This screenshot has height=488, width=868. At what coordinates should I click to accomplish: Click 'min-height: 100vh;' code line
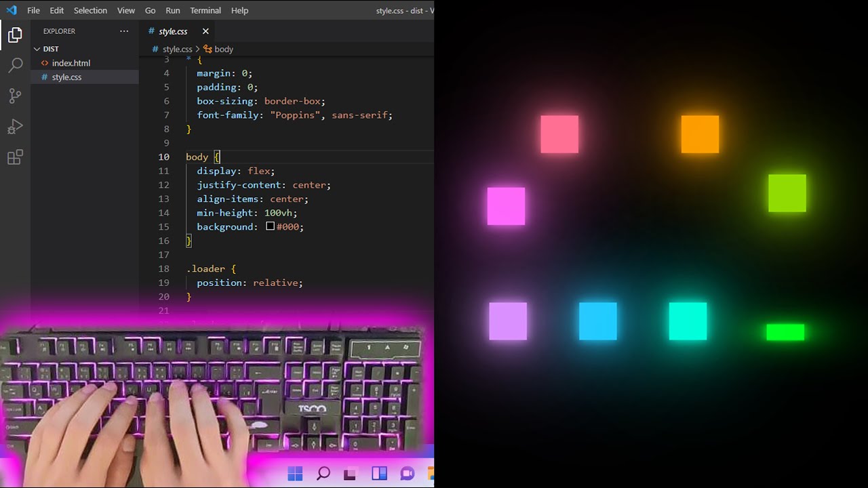pos(247,213)
